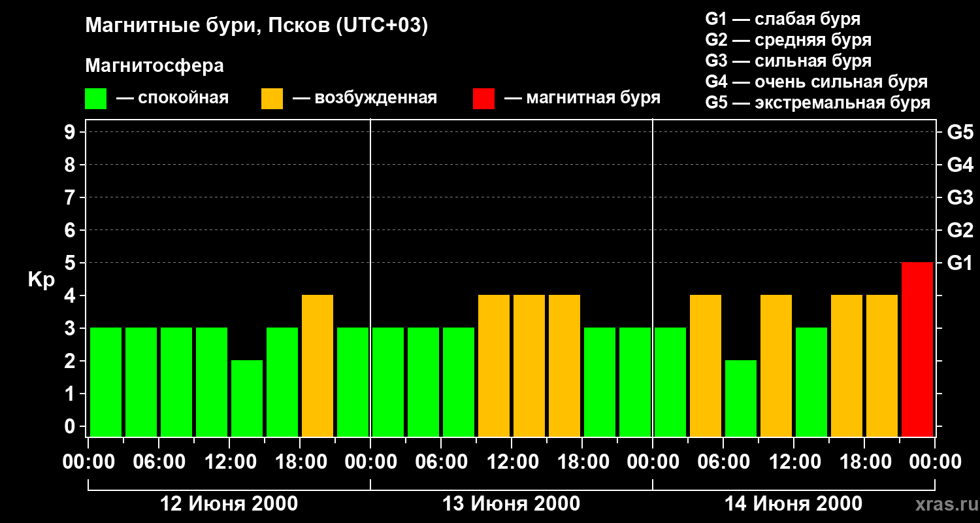Click the right axis G3 label
This screenshot has width=980, height=523.
coord(960,197)
